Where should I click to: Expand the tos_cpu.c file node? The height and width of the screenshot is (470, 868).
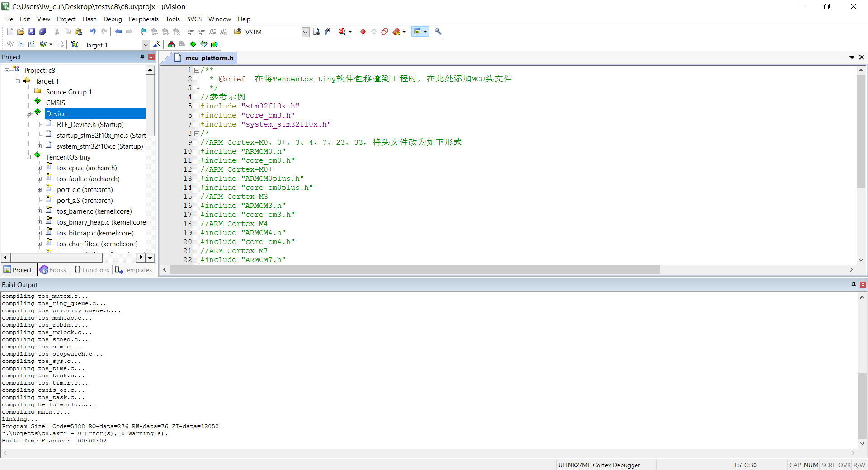(x=40, y=168)
